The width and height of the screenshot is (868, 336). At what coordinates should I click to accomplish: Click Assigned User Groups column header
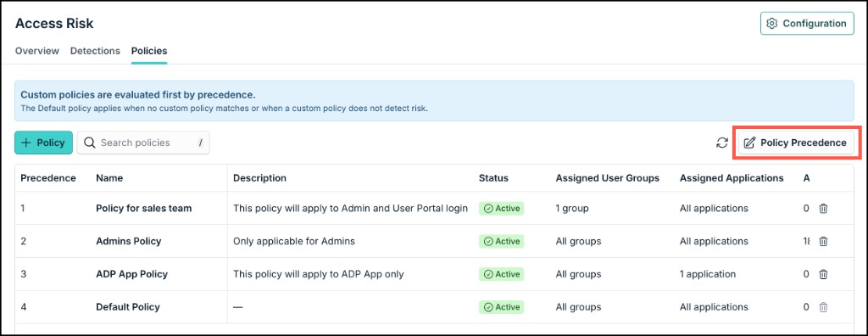[607, 178]
